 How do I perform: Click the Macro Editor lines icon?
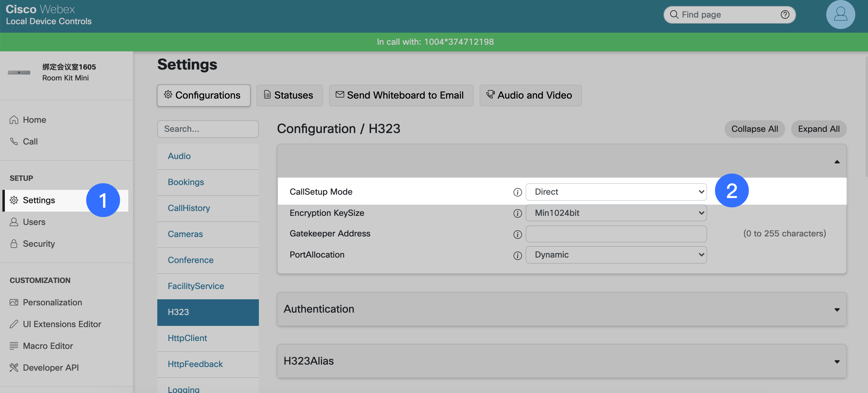pyautogui.click(x=14, y=346)
